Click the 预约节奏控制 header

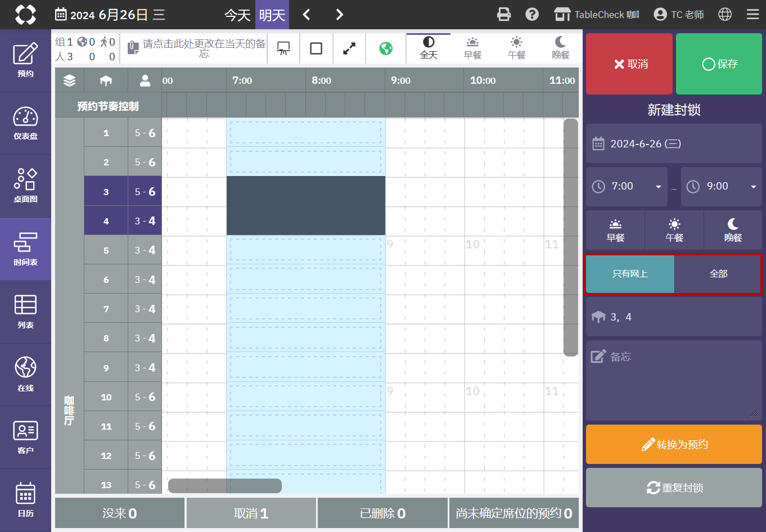[x=108, y=106]
